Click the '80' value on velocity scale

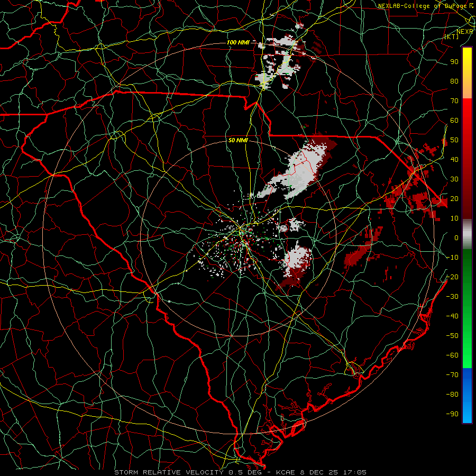pyautogui.click(x=454, y=81)
